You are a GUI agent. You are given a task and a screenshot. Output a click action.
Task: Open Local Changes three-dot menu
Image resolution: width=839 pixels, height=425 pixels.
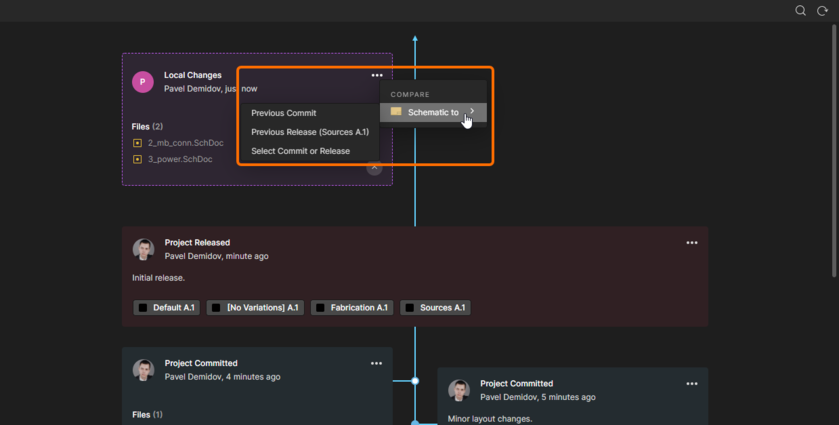(x=377, y=75)
